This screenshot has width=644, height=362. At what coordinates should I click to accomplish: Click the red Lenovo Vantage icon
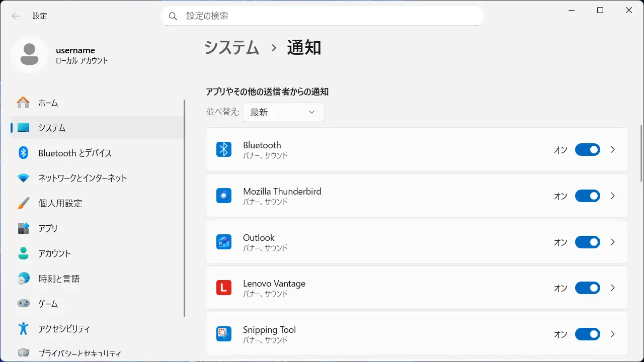click(x=224, y=288)
